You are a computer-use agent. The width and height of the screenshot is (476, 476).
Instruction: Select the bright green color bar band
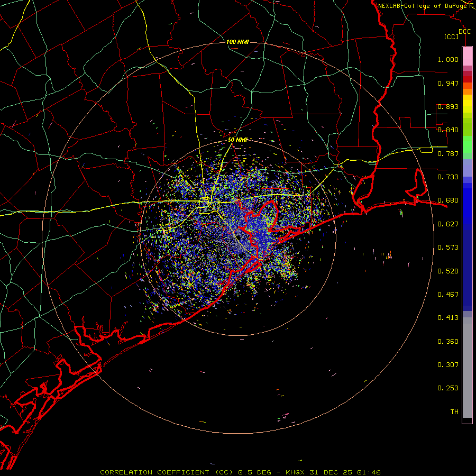click(467, 144)
